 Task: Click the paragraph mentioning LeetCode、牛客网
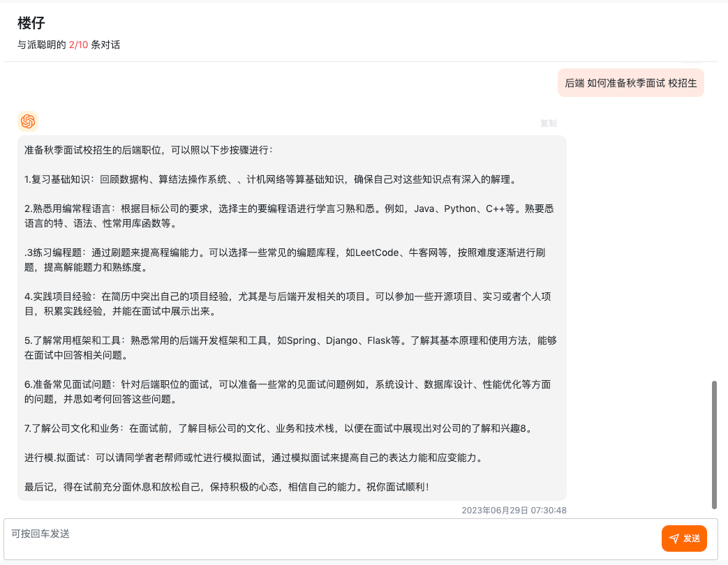285,259
